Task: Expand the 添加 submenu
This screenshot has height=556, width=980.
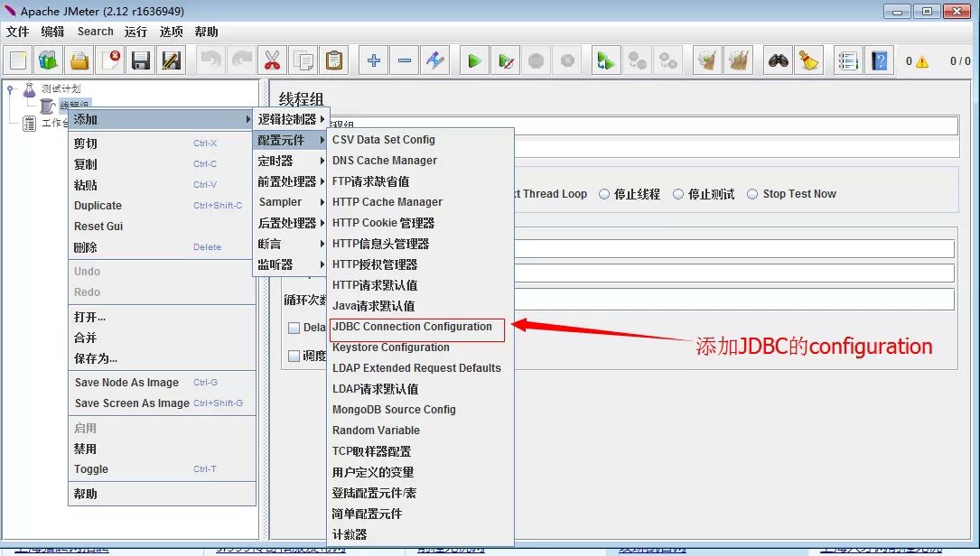Action: (160, 119)
